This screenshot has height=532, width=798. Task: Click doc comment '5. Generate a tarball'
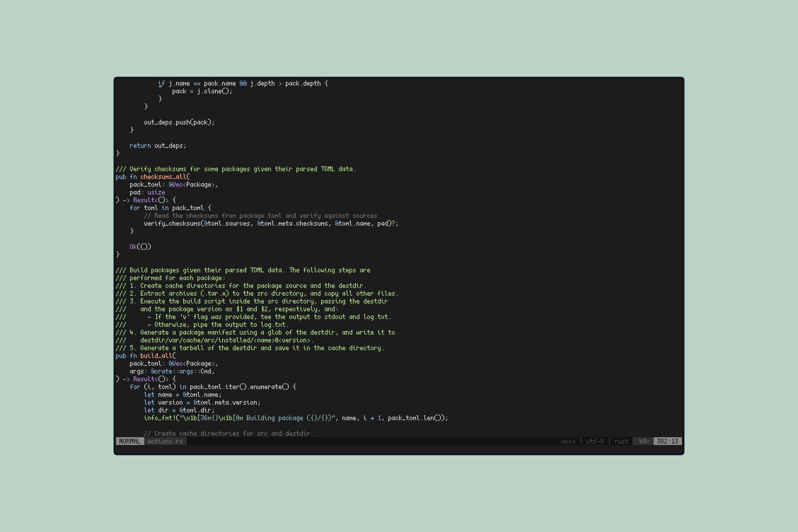point(250,348)
